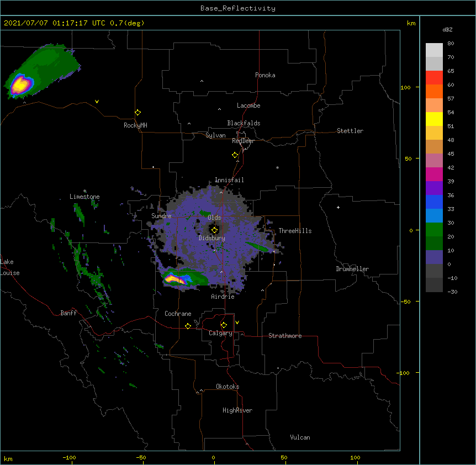Click the Banff town label
Image resolution: width=476 pixels, height=465 pixels.
(x=68, y=313)
